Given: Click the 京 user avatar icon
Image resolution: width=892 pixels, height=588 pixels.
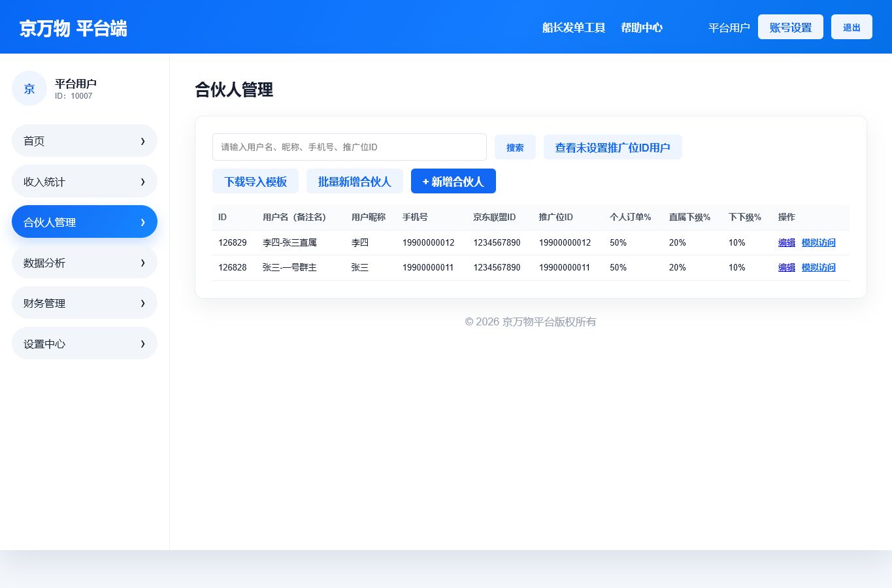Looking at the screenshot, I should point(29,88).
